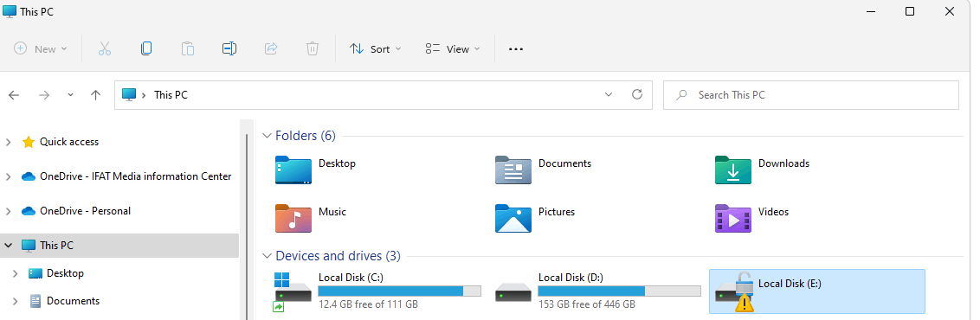
Task: Expand OneDrive - IFAT Media information Center
Action: pos(8,176)
